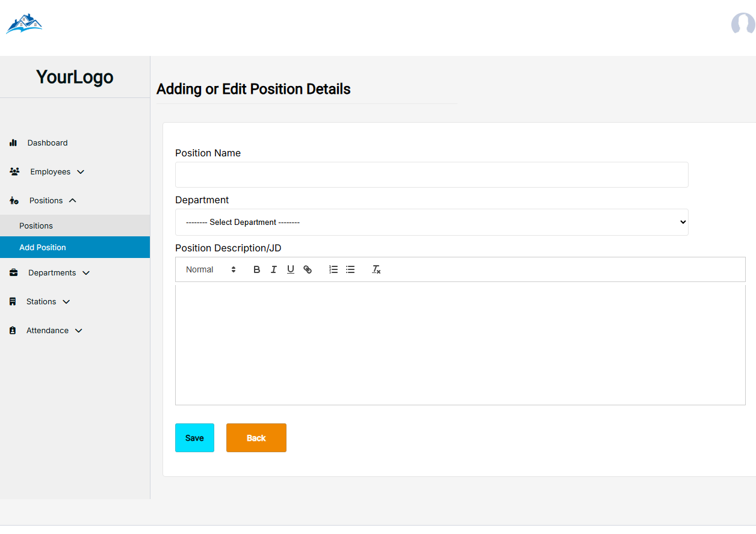Open the Normal heading style picker

click(x=211, y=269)
